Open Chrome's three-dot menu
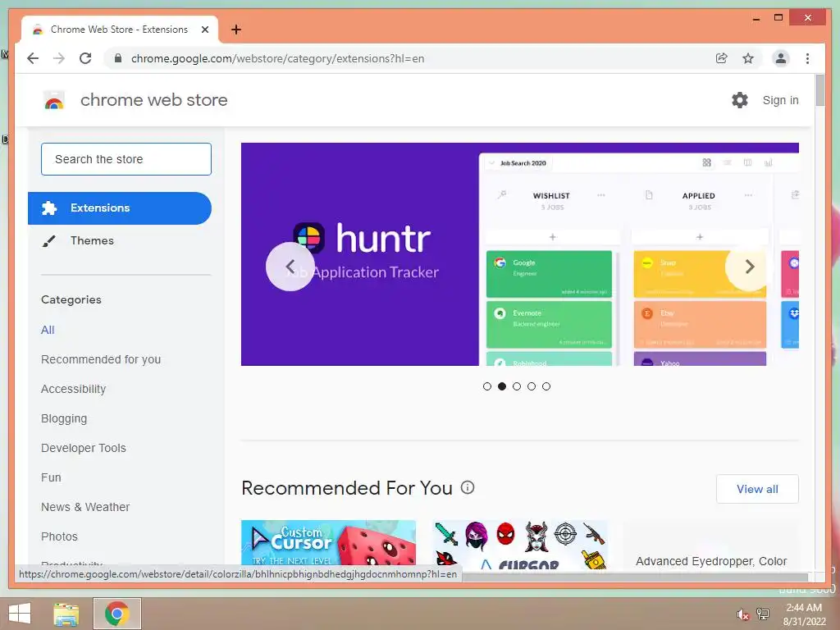Viewport: 840px width, 630px height. (x=807, y=58)
